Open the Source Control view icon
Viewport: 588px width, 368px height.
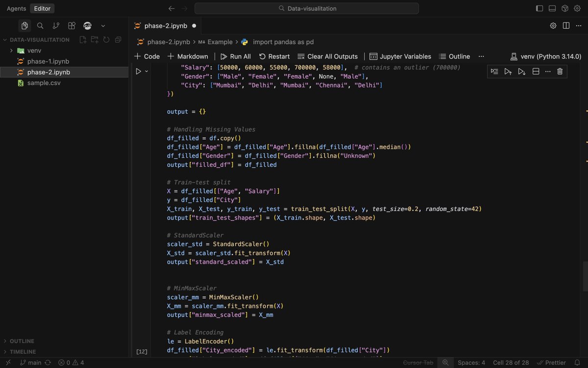(x=56, y=26)
